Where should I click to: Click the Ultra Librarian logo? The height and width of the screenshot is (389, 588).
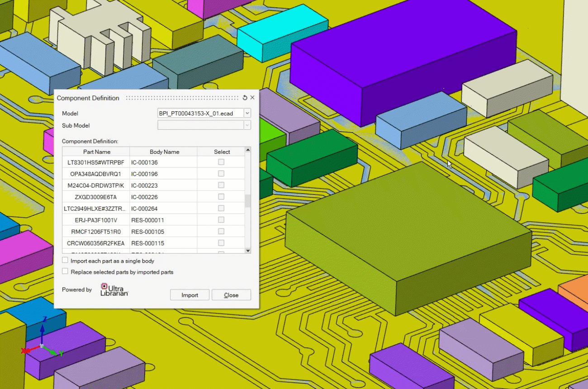click(114, 289)
